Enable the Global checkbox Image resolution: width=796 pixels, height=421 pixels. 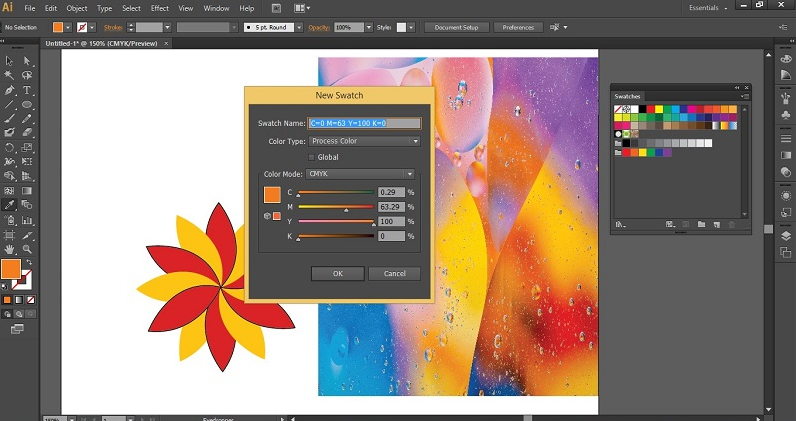[313, 157]
